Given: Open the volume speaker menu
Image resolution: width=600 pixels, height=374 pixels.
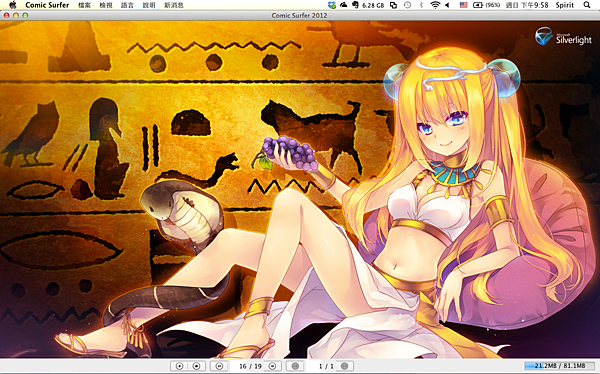Looking at the screenshot, I should tap(447, 5).
